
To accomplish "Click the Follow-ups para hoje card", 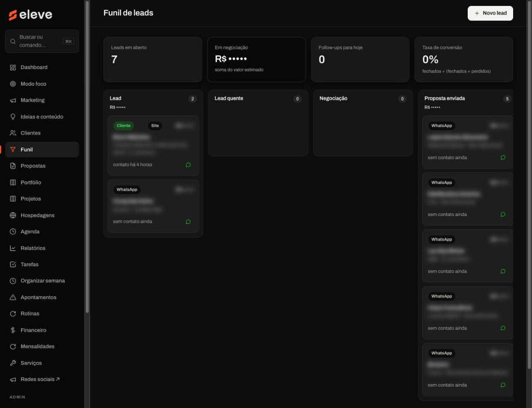I will pos(360,60).
